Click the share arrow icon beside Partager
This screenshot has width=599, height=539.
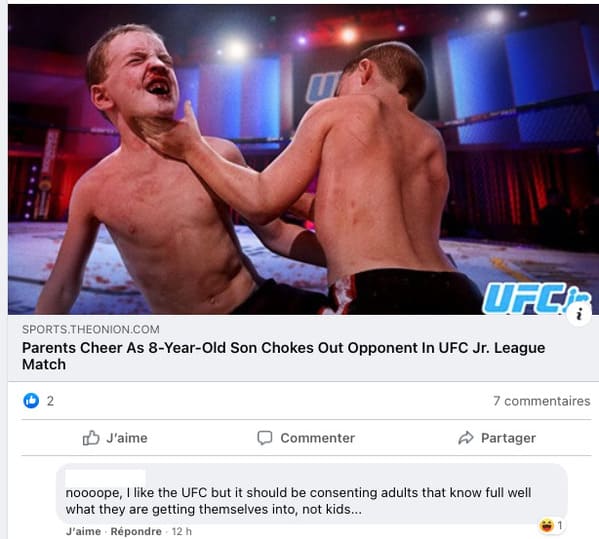coord(466,438)
